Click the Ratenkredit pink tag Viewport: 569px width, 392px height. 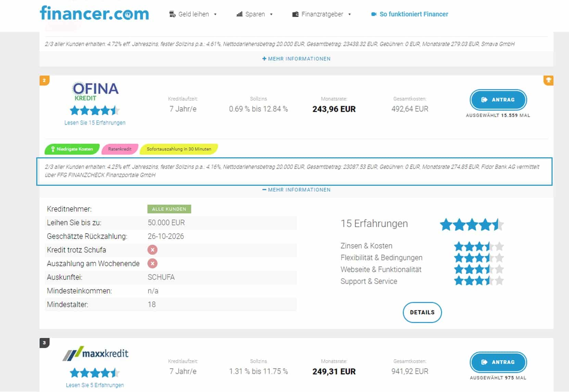[x=120, y=149]
